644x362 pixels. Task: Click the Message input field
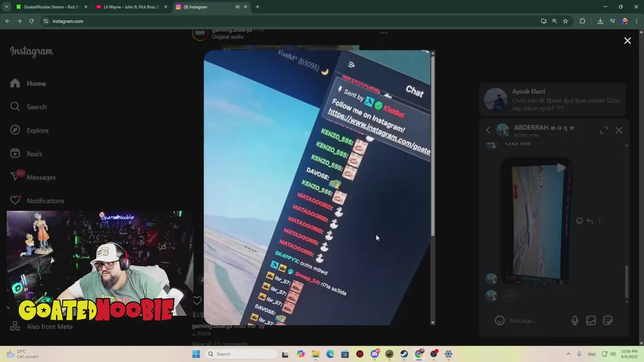click(x=538, y=320)
